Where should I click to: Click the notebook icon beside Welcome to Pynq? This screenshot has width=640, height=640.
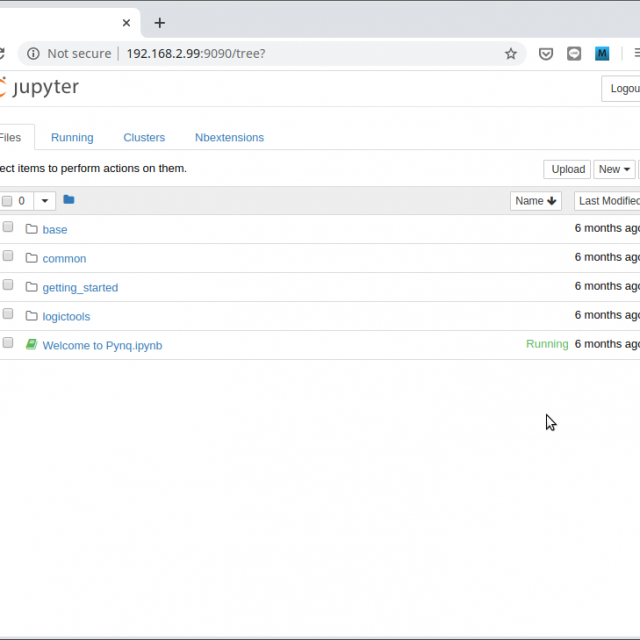click(31, 344)
